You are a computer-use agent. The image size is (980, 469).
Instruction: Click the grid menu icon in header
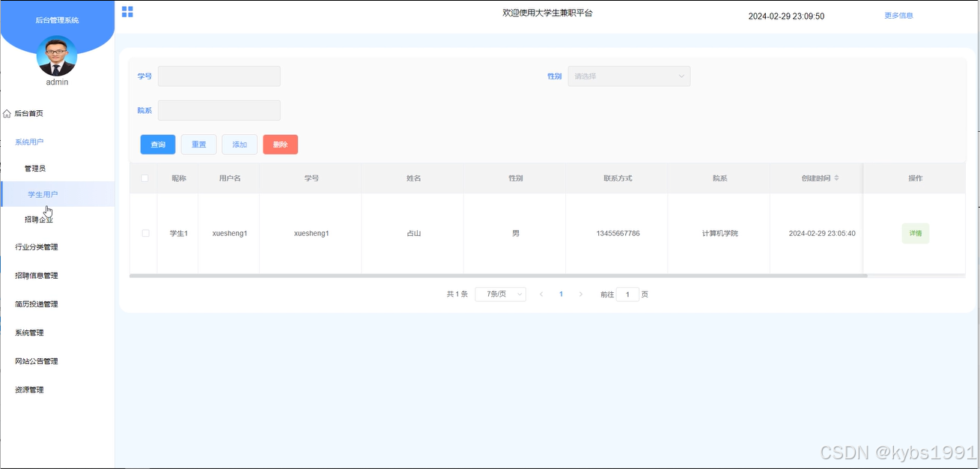click(x=127, y=12)
